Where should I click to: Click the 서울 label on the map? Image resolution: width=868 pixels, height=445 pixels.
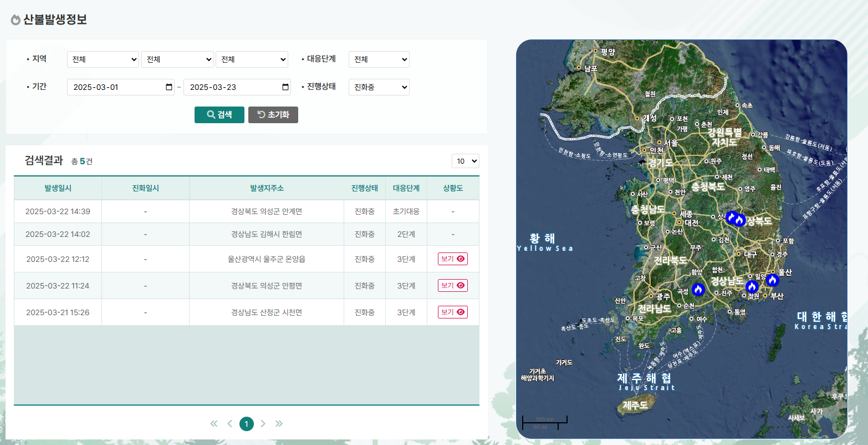point(671,143)
